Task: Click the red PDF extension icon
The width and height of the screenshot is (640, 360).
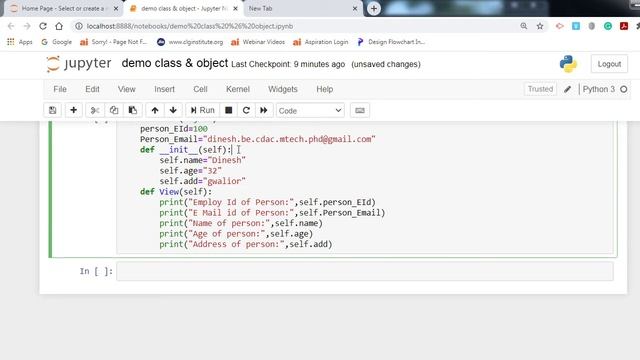Action: tap(624, 26)
